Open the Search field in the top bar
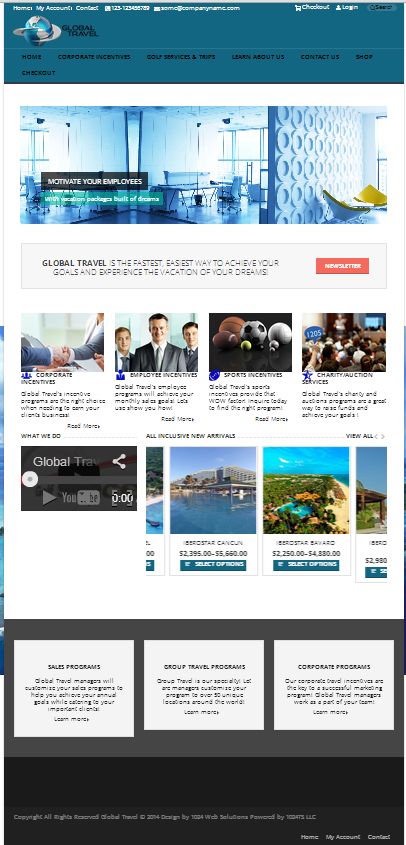406x845 pixels. pyautogui.click(x=382, y=8)
